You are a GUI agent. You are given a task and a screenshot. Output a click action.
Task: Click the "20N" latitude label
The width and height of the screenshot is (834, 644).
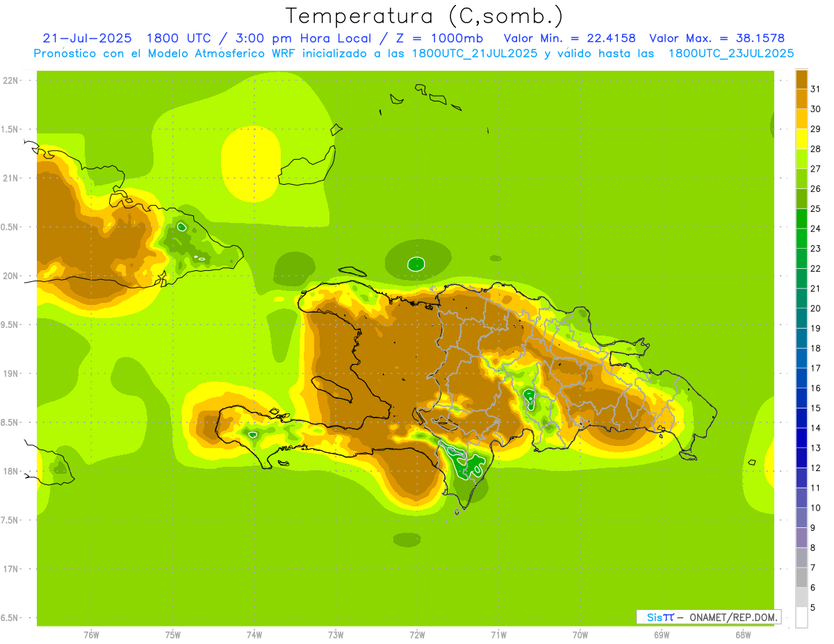pos(10,276)
